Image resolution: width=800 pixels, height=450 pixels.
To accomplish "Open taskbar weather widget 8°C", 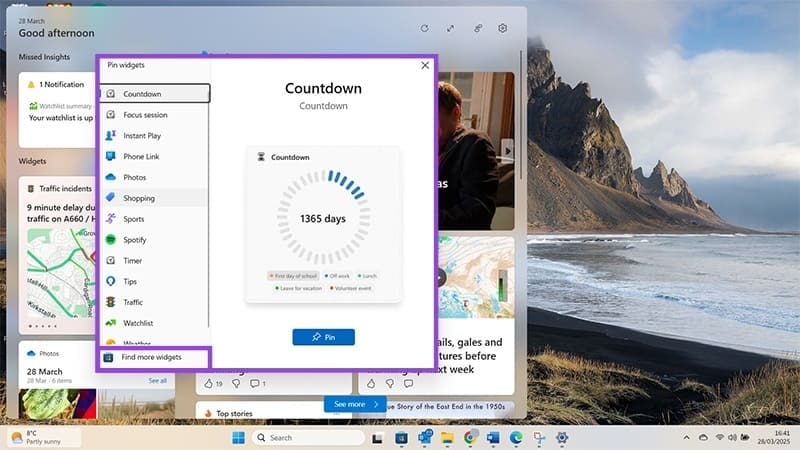I will (43, 437).
